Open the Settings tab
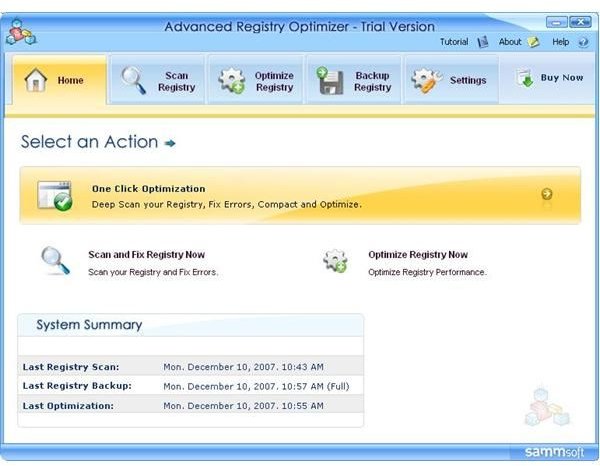600x466 pixels. (452, 80)
